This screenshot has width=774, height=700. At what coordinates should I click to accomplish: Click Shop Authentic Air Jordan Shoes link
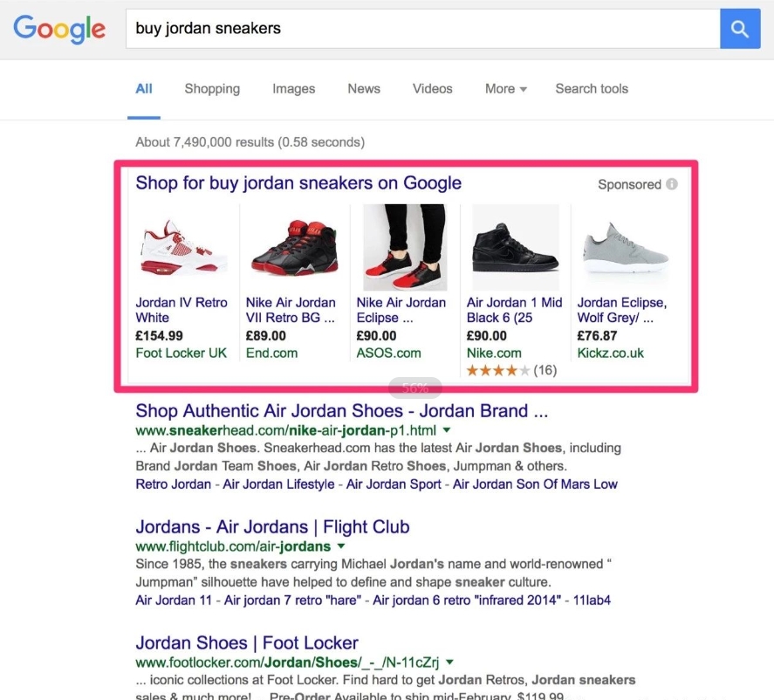tap(341, 411)
